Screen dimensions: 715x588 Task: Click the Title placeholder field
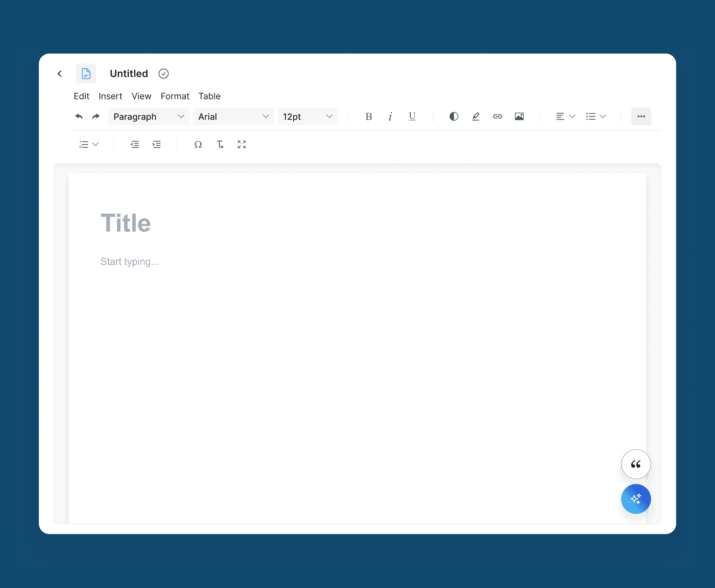pos(126,223)
